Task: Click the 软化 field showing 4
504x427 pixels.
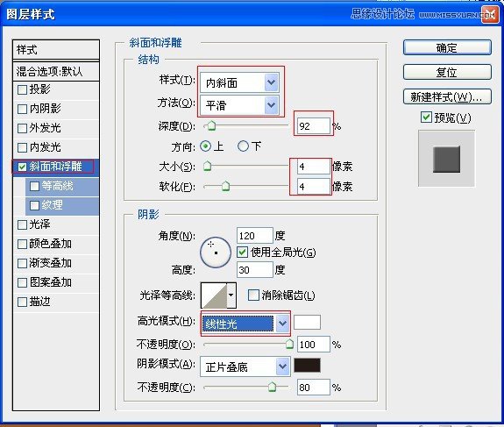Action: coord(314,187)
